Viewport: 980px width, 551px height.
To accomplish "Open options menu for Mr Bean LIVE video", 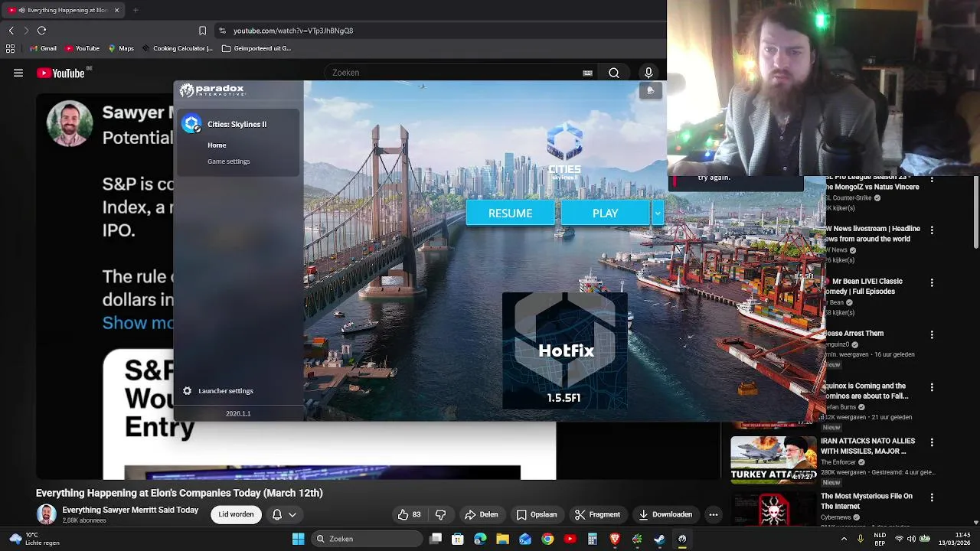I will pyautogui.click(x=932, y=282).
